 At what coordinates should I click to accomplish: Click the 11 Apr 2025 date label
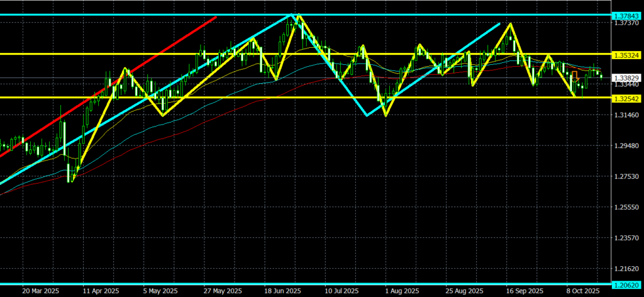100,291
